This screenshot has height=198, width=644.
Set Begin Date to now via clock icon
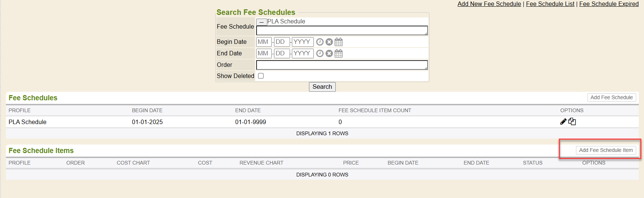pyautogui.click(x=320, y=42)
